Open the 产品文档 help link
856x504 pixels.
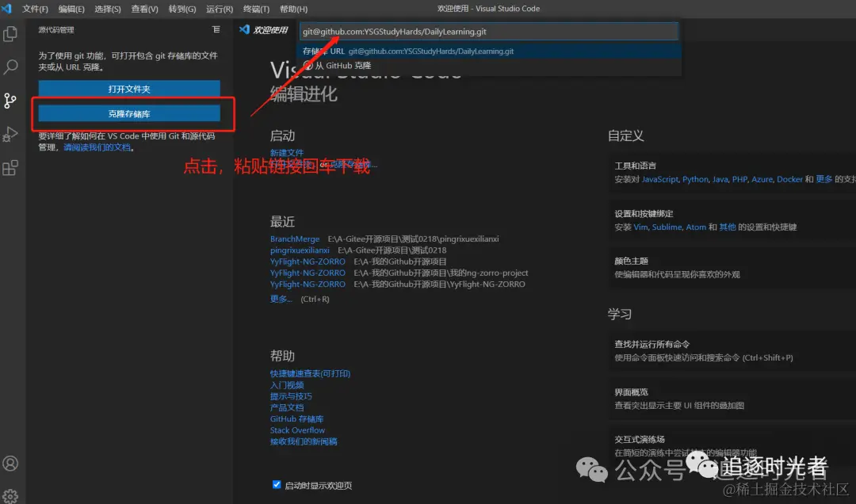[287, 408]
